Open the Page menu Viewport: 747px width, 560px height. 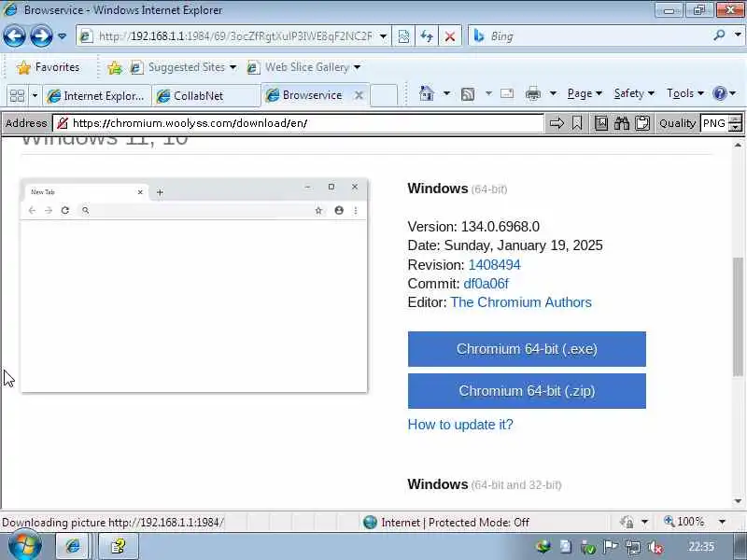click(585, 93)
